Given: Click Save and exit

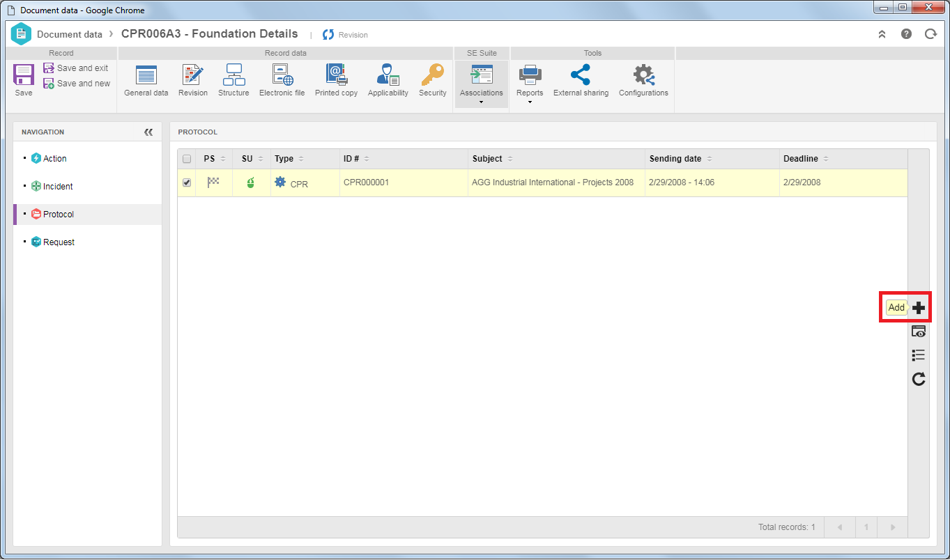Looking at the screenshot, I should pyautogui.click(x=76, y=68).
